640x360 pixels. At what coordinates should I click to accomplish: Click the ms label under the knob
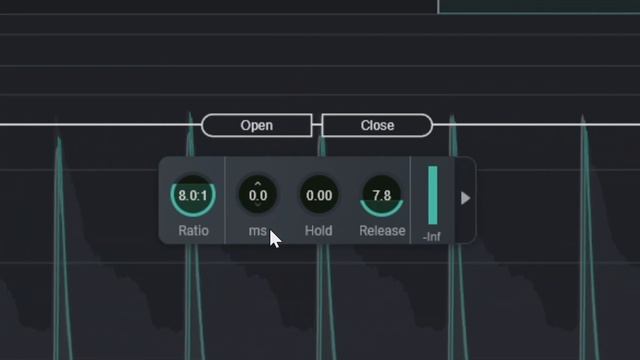coord(258,231)
